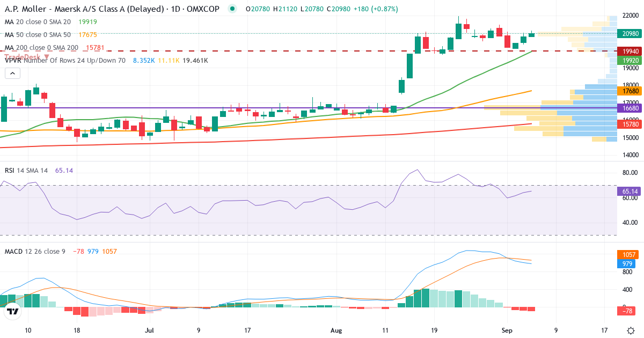Click the TradingView logo icon
Viewport: 644px width, 338px height.
[12, 311]
